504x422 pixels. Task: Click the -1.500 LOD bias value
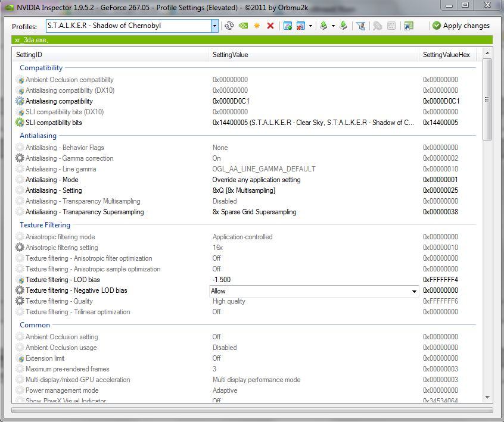(222, 279)
